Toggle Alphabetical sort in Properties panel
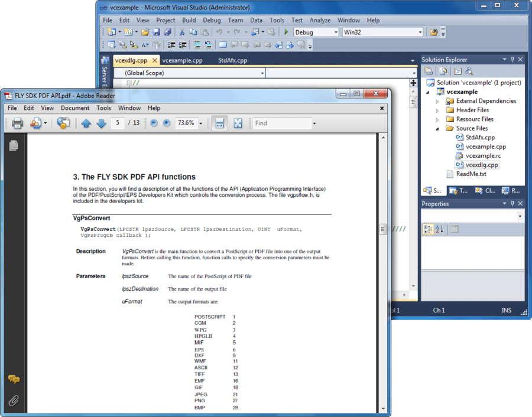 pos(439,230)
